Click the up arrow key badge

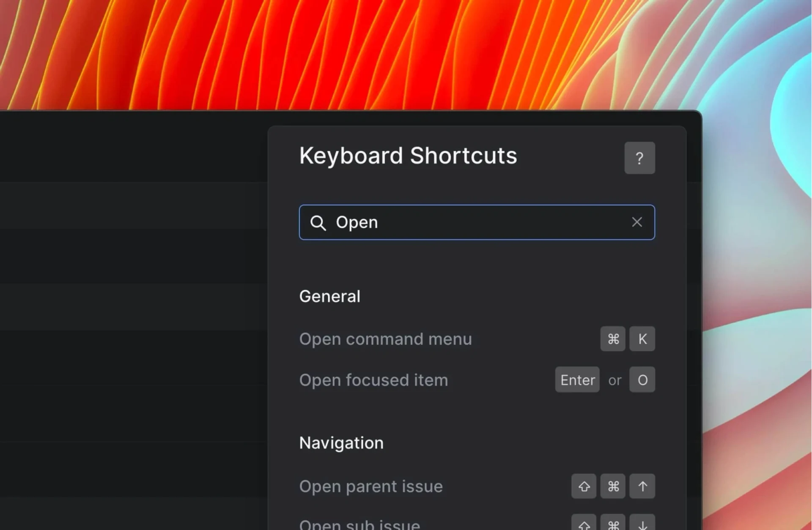642,486
